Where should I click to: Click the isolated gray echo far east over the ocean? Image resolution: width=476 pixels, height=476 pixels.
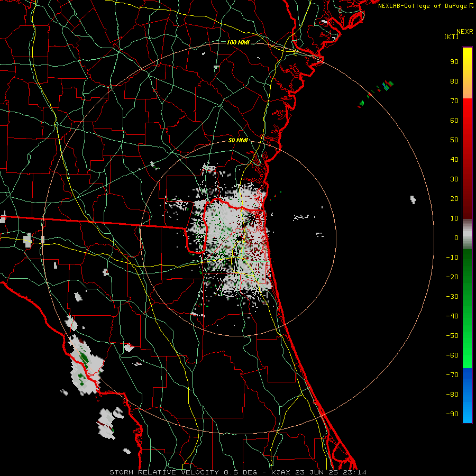point(413,199)
